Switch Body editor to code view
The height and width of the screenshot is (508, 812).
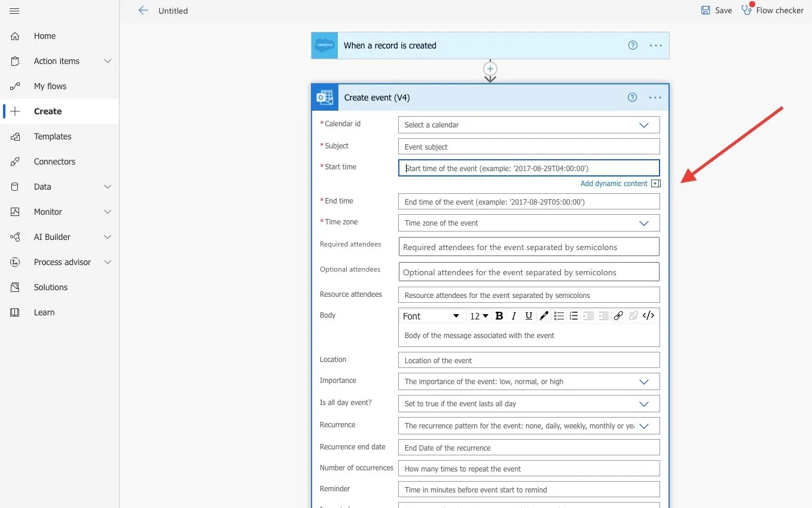(x=648, y=316)
